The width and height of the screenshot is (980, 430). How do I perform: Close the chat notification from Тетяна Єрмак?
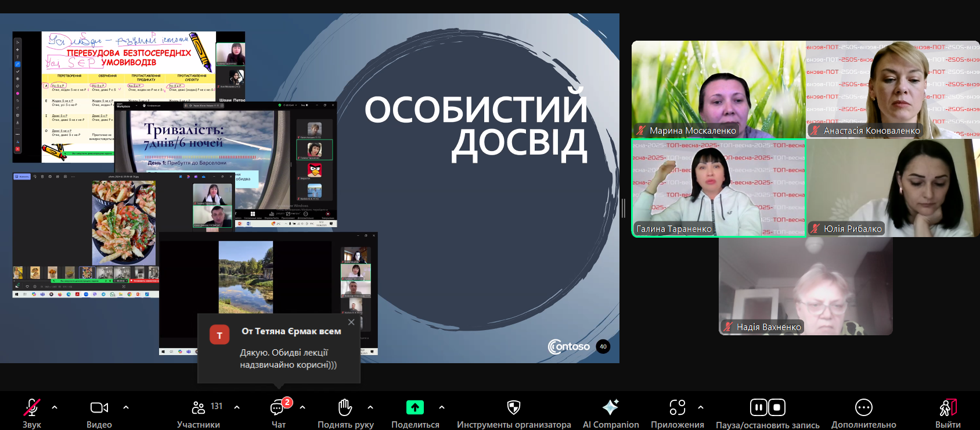click(351, 322)
